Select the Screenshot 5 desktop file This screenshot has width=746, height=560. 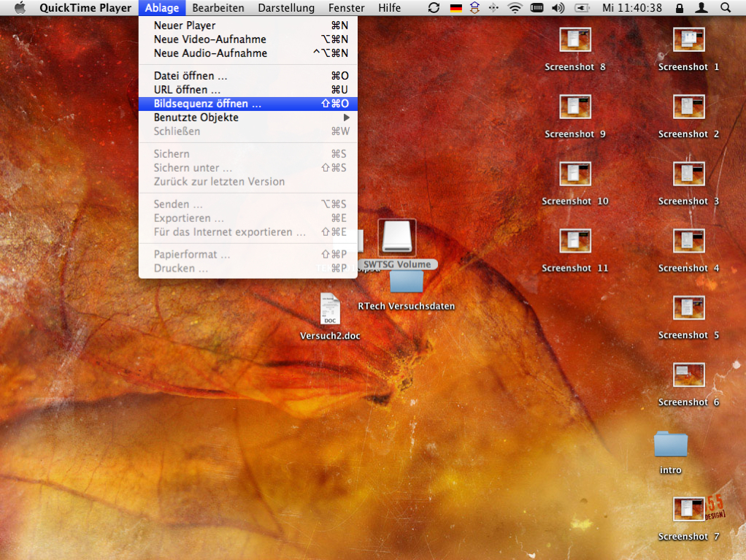pos(688,308)
